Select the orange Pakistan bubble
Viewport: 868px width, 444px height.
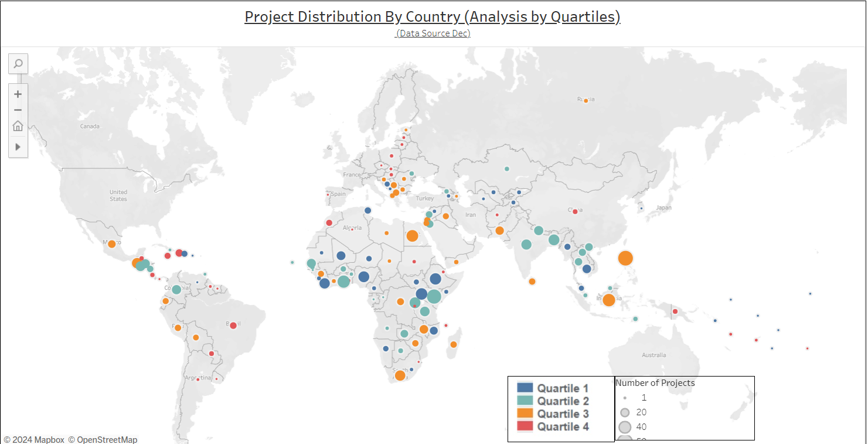coord(499,231)
